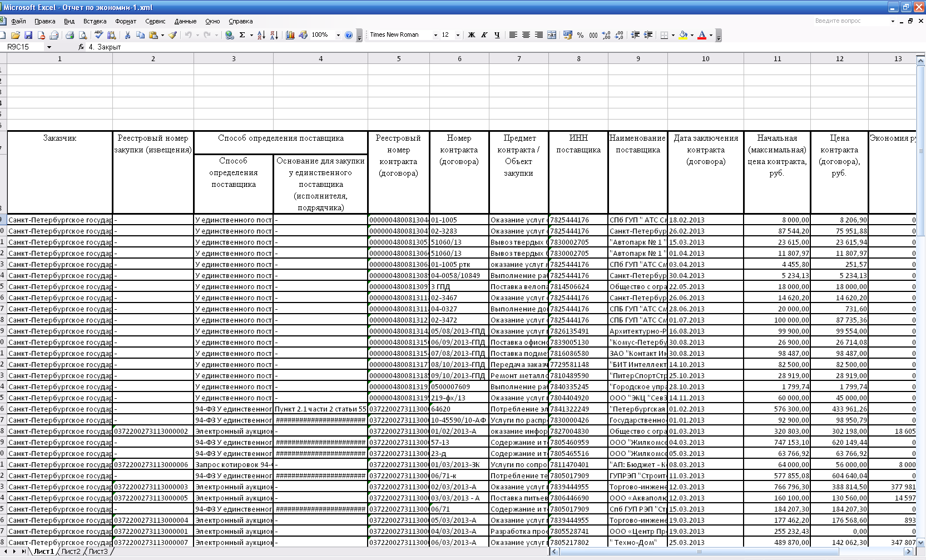Click the Cut scissors icon
Screen dimensions: 926x560
click(127, 35)
